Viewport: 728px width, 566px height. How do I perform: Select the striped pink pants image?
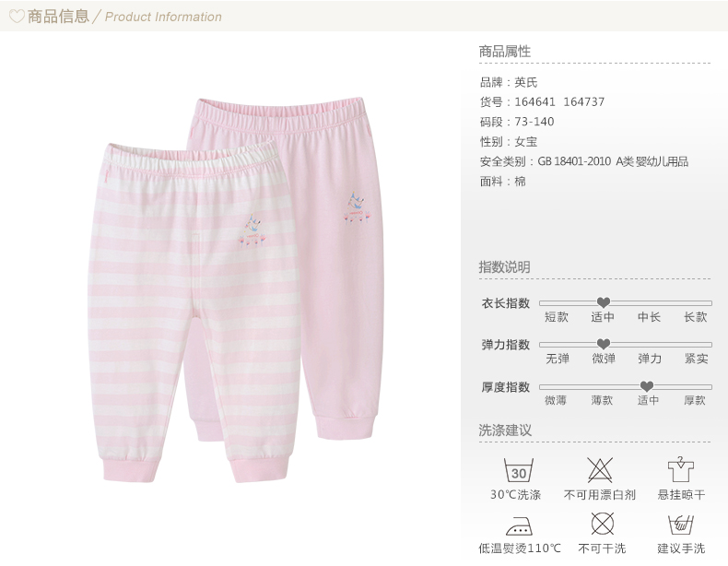pyautogui.click(x=194, y=312)
